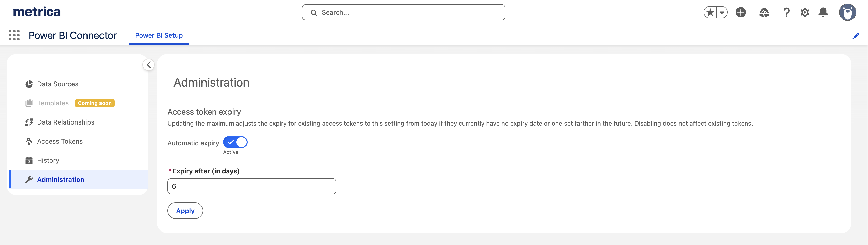Open the guidance center trail icon
Image resolution: width=868 pixels, height=245 pixels.
764,12
